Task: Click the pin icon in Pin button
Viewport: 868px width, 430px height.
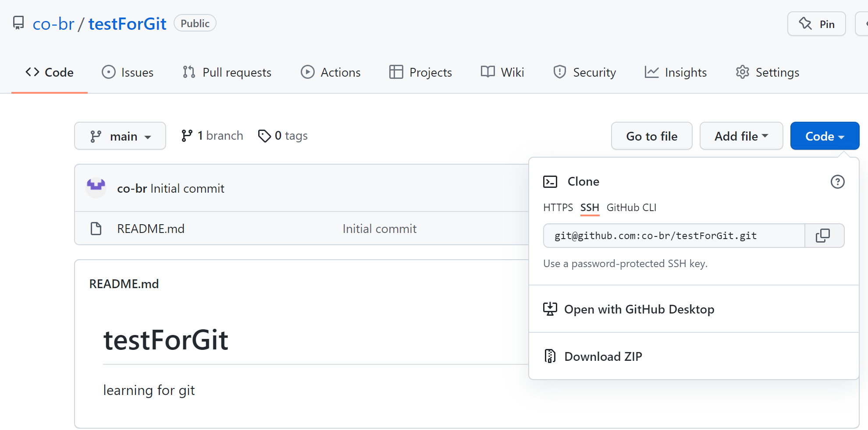Action: (x=805, y=23)
